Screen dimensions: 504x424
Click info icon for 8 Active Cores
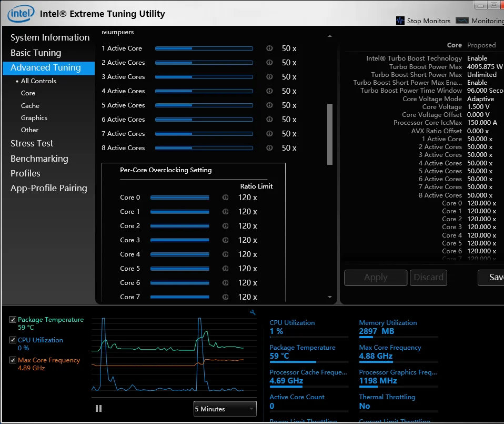click(x=269, y=147)
